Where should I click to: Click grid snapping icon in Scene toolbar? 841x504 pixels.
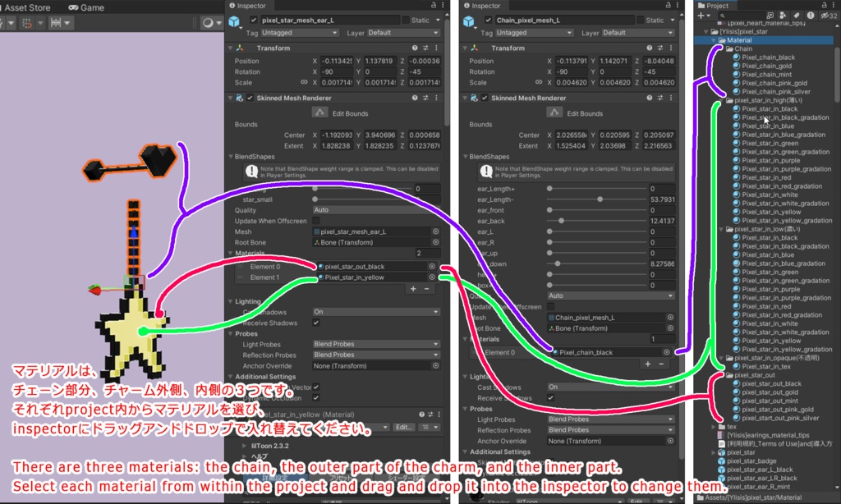click(x=25, y=23)
